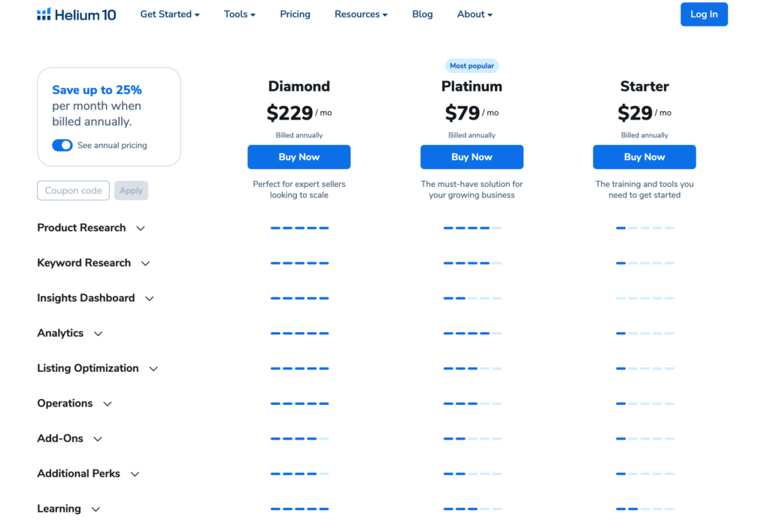Click the Platinum Add-Ons level bar
Viewport: 770px width, 532px height.
[x=472, y=439]
